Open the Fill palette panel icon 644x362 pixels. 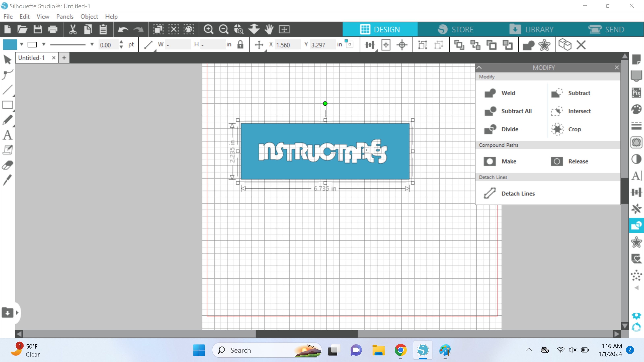636,109
